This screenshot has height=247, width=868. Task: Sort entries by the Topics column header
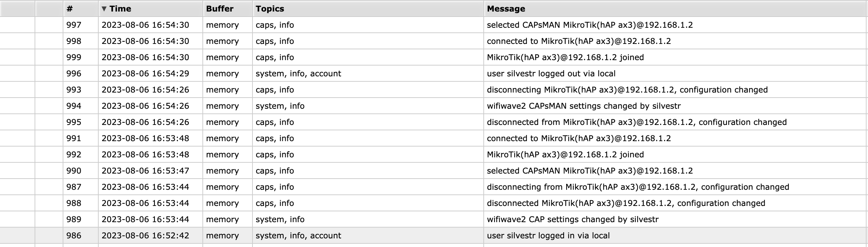click(268, 9)
